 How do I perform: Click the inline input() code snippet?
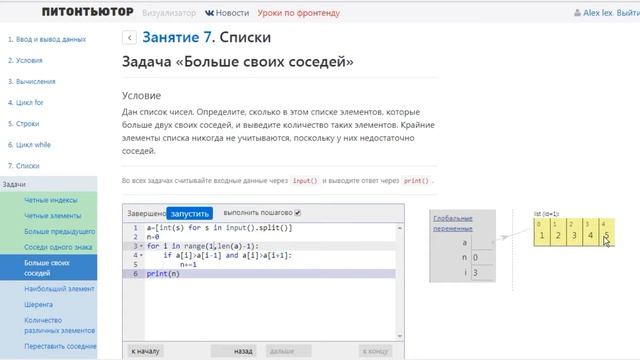point(304,181)
